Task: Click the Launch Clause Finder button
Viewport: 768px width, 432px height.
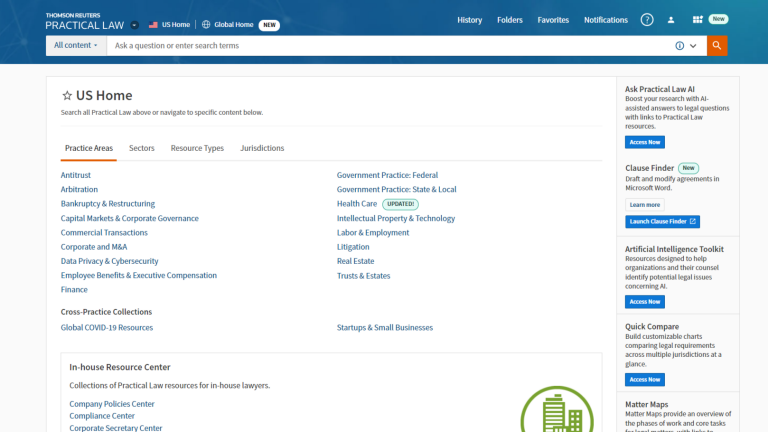Action: click(662, 221)
